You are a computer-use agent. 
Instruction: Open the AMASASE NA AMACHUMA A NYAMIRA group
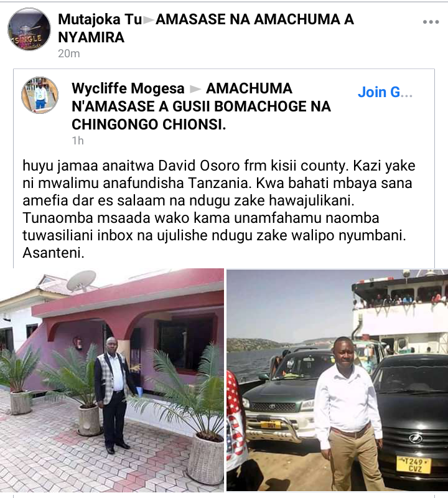[x=206, y=28]
